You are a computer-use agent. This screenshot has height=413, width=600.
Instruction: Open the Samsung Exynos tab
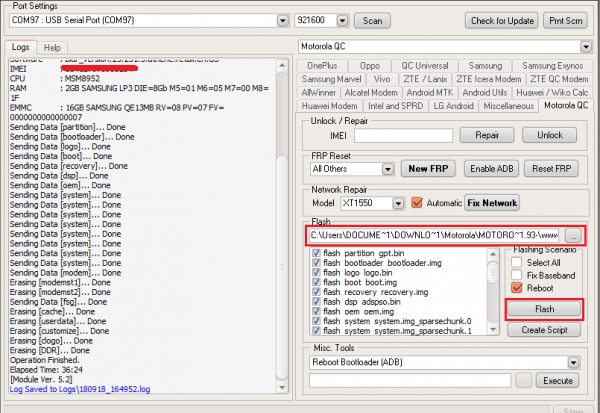552,66
